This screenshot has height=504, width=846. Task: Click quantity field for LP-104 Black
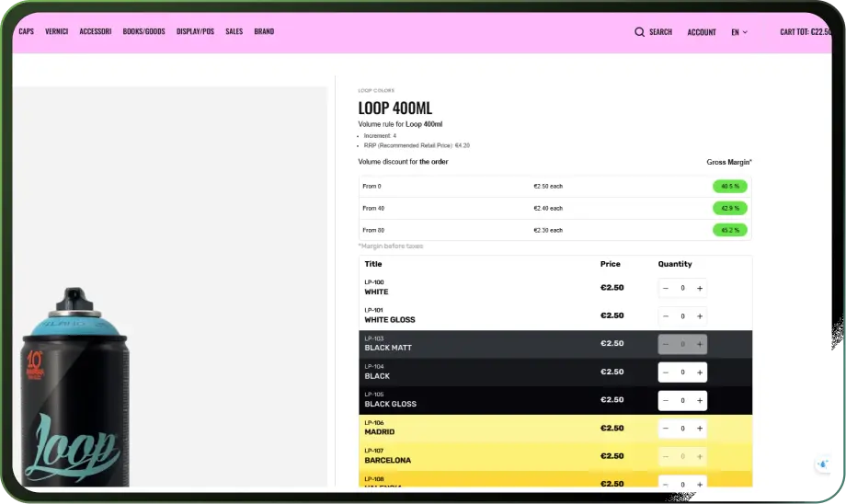[x=682, y=372]
